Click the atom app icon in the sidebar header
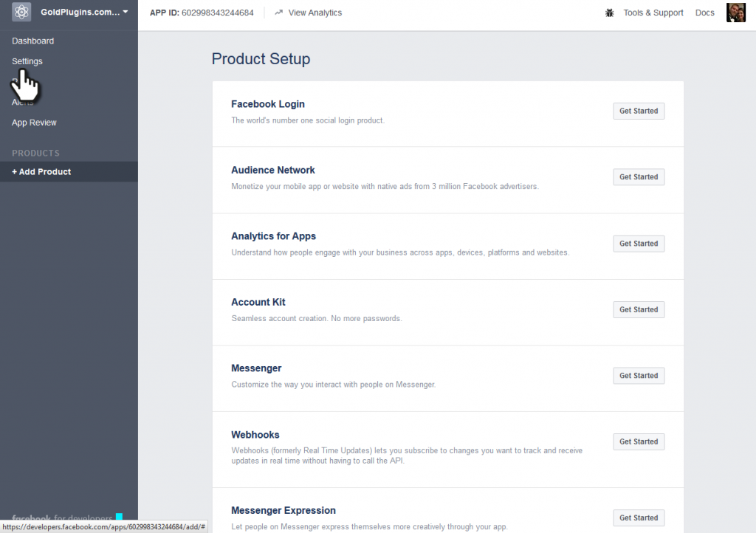The image size is (756, 533). tap(21, 12)
